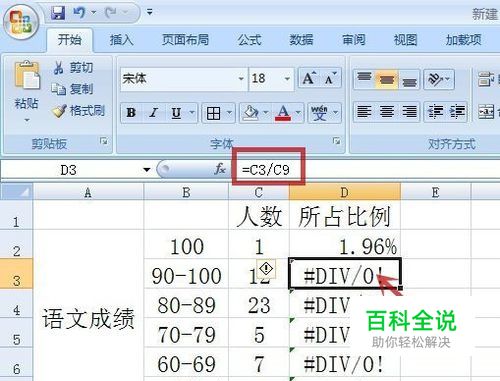Open fill color dropdown arrow
Image resolution: width=500 pixels, height=381 pixels.
tap(266, 112)
